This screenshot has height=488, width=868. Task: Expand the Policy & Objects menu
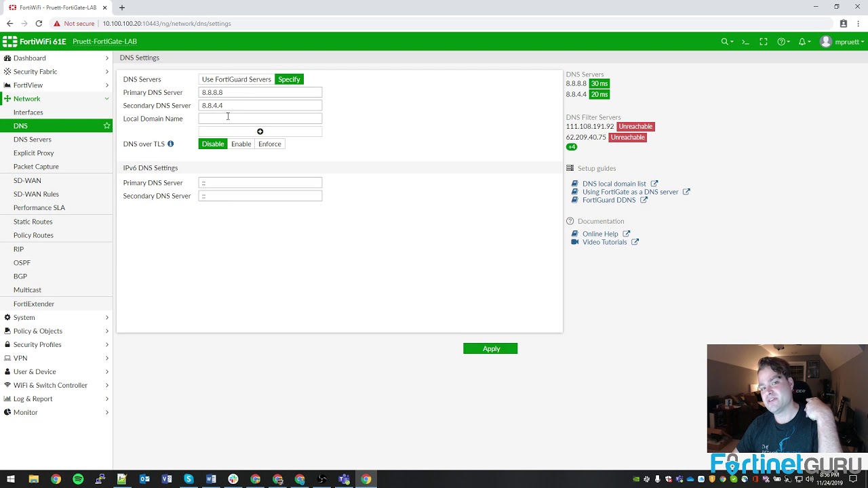point(56,331)
